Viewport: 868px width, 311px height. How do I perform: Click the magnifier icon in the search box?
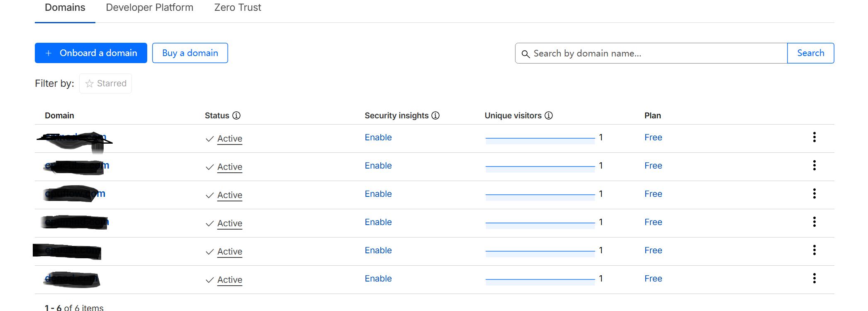(525, 54)
